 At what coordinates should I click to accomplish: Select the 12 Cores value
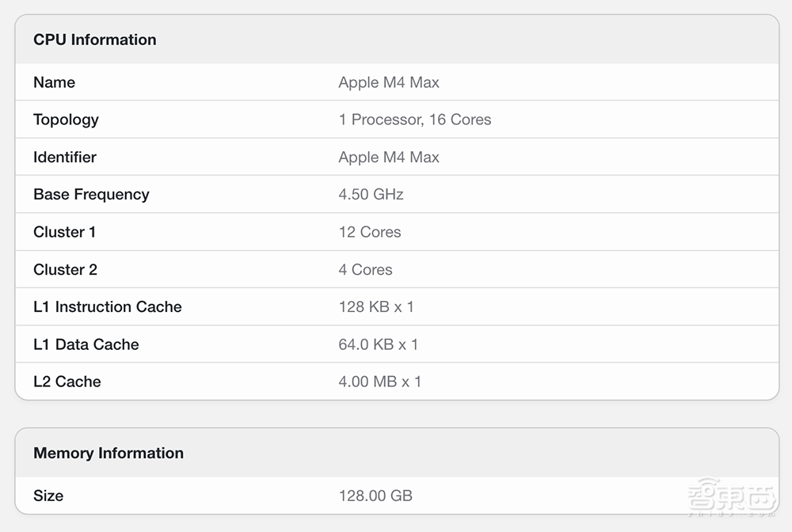[369, 232]
